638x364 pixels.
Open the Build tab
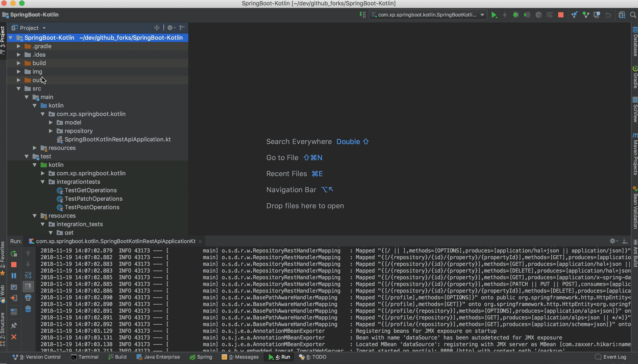[117, 357]
